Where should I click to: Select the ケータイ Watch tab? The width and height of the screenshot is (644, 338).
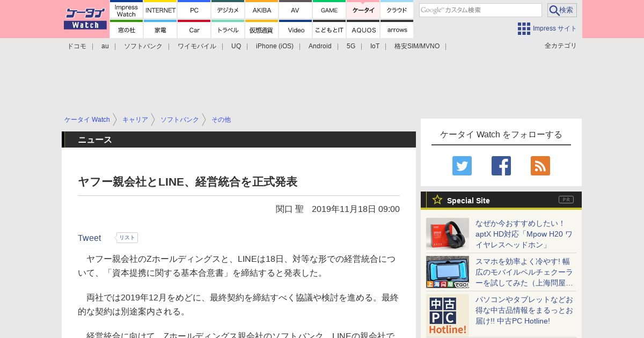coord(363,10)
